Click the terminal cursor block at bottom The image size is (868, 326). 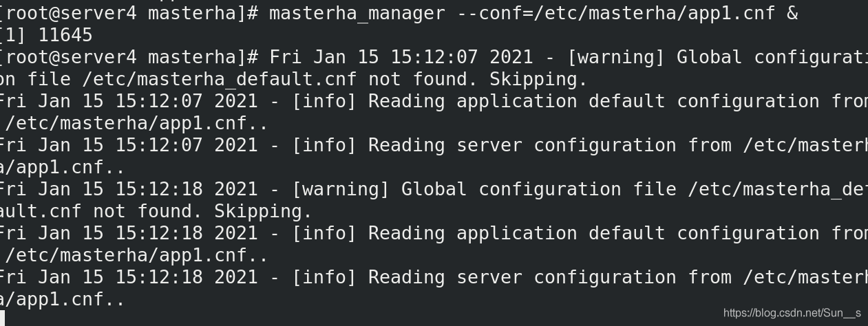pyautogui.click(x=2, y=318)
